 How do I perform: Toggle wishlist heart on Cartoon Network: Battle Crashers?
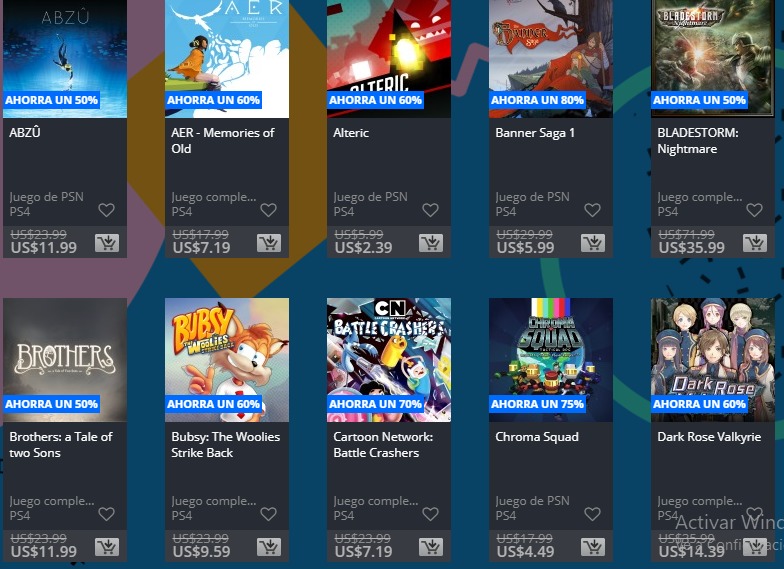(x=430, y=514)
